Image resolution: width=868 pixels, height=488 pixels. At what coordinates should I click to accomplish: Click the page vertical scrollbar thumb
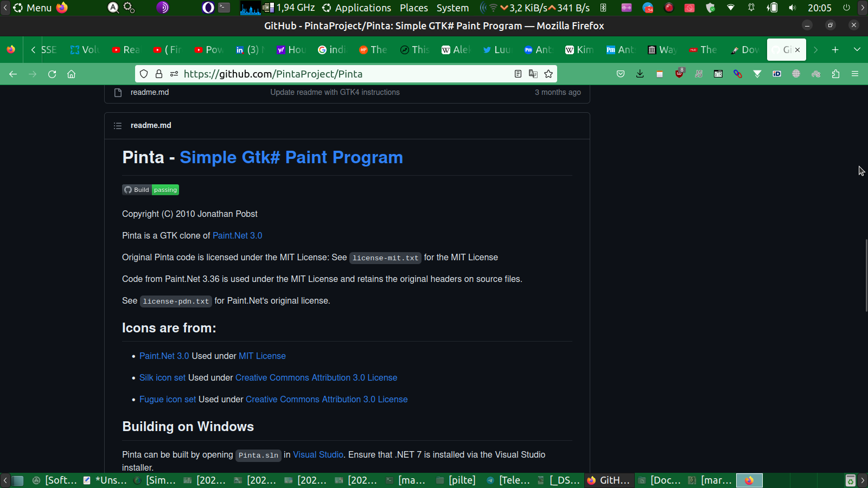click(x=866, y=275)
